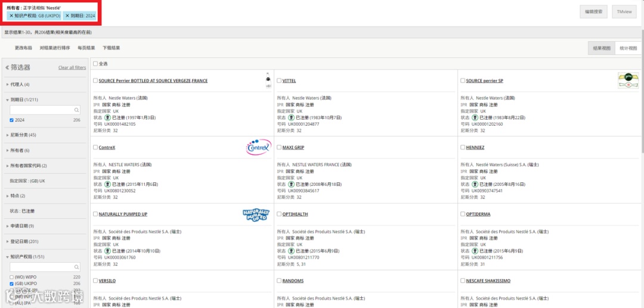The width and height of the screenshot is (644, 308).
Task: Click registered status icon on OPTIHEALTH card
Action: coord(291,251)
